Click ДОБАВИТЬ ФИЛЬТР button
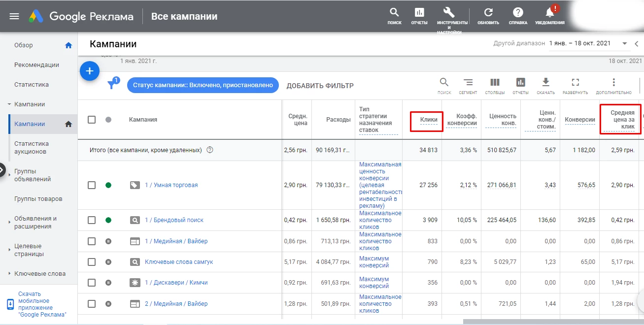644x325 pixels. point(320,86)
